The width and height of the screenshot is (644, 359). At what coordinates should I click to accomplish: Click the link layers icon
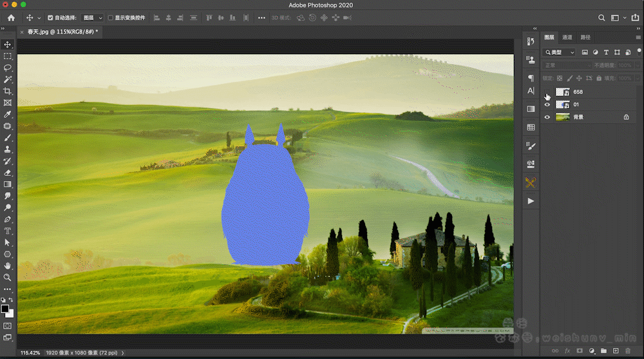(x=555, y=351)
